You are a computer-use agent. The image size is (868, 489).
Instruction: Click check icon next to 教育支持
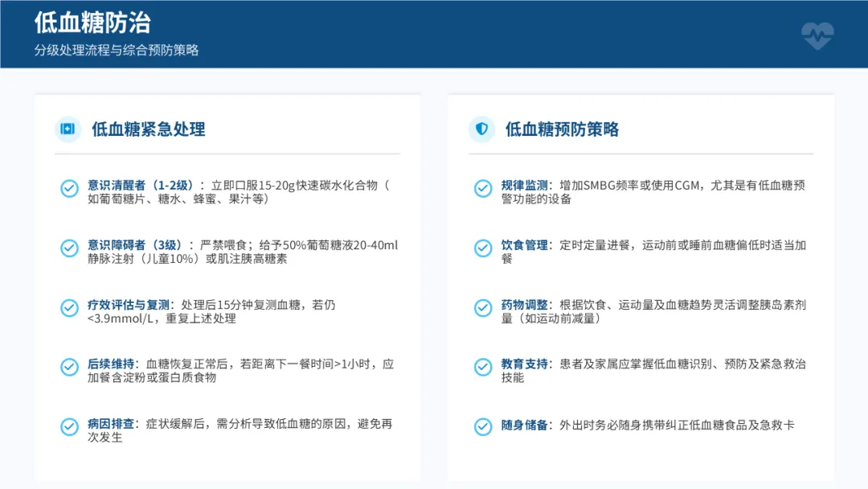pyautogui.click(x=483, y=368)
